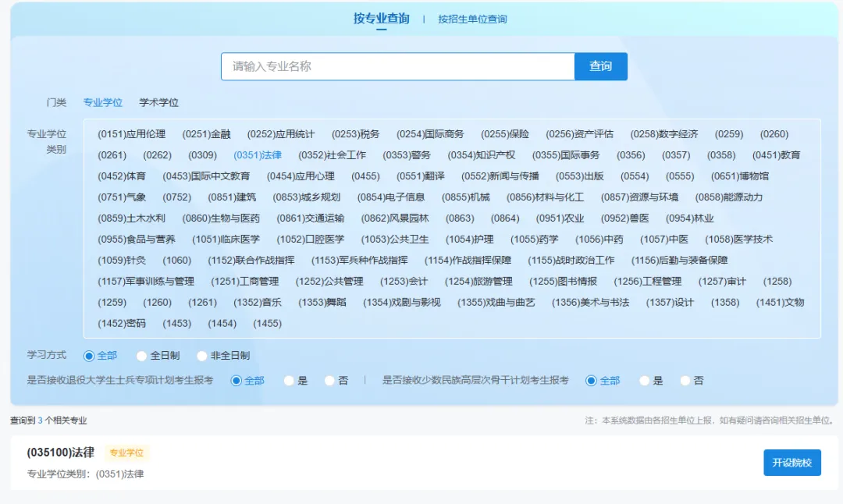843x504 pixels.
Task: Select (1052)口腔医学 category
Action: (310, 239)
